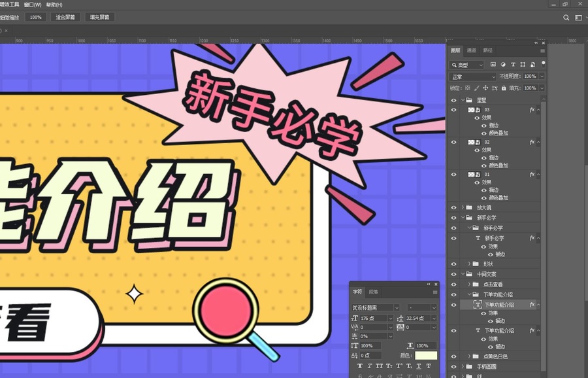Filter layers by shape layers icon

(523, 65)
